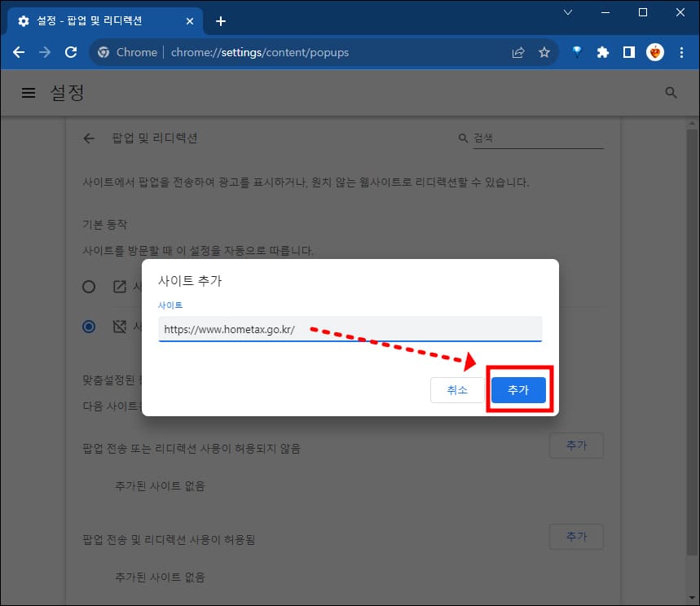Select the allow popups radio button
The width and height of the screenshot is (700, 606).
tap(89, 286)
